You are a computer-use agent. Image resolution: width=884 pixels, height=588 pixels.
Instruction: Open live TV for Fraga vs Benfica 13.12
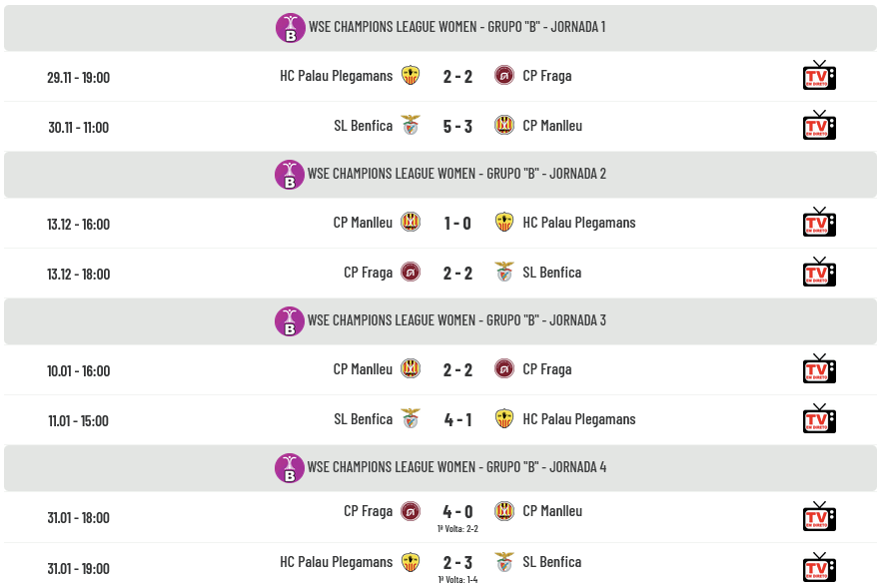(819, 273)
